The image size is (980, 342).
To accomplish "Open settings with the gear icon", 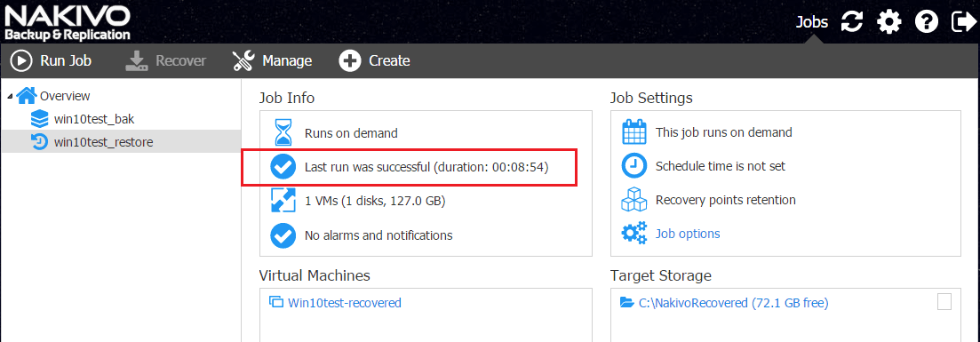I will tap(888, 22).
